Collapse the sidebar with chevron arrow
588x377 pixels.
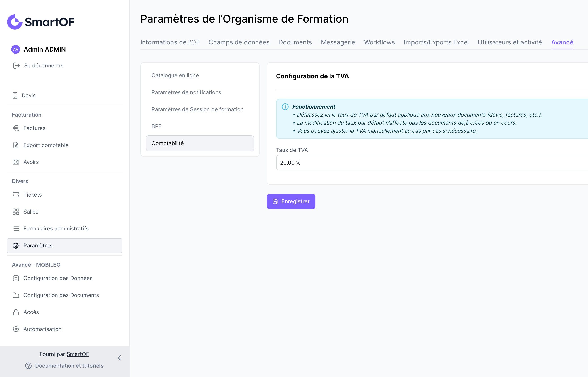click(119, 358)
